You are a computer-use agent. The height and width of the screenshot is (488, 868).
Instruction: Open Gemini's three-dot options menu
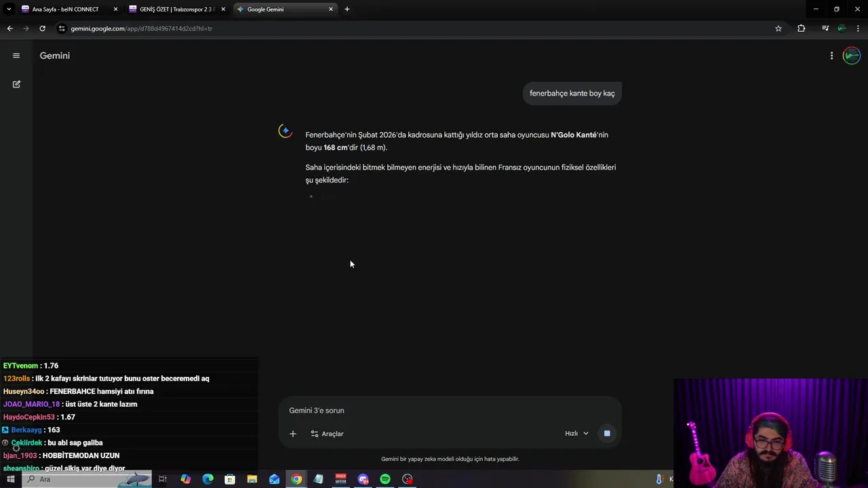point(831,56)
